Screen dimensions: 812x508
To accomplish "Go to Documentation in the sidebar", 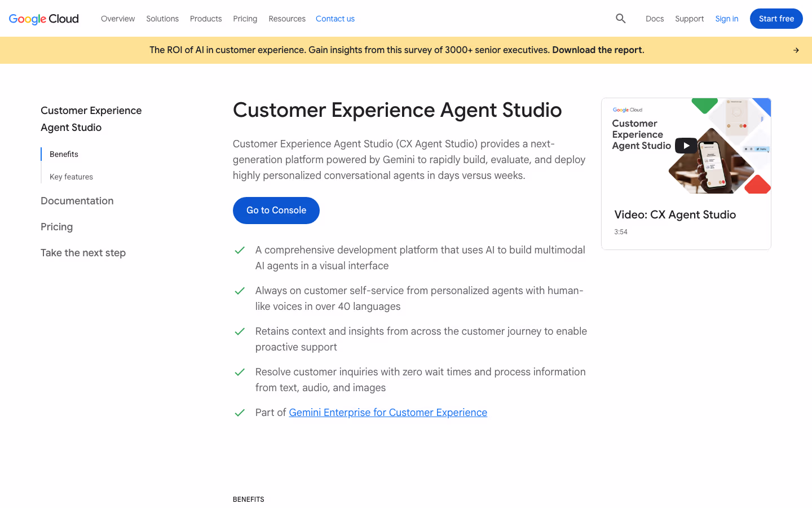I will coord(77,201).
